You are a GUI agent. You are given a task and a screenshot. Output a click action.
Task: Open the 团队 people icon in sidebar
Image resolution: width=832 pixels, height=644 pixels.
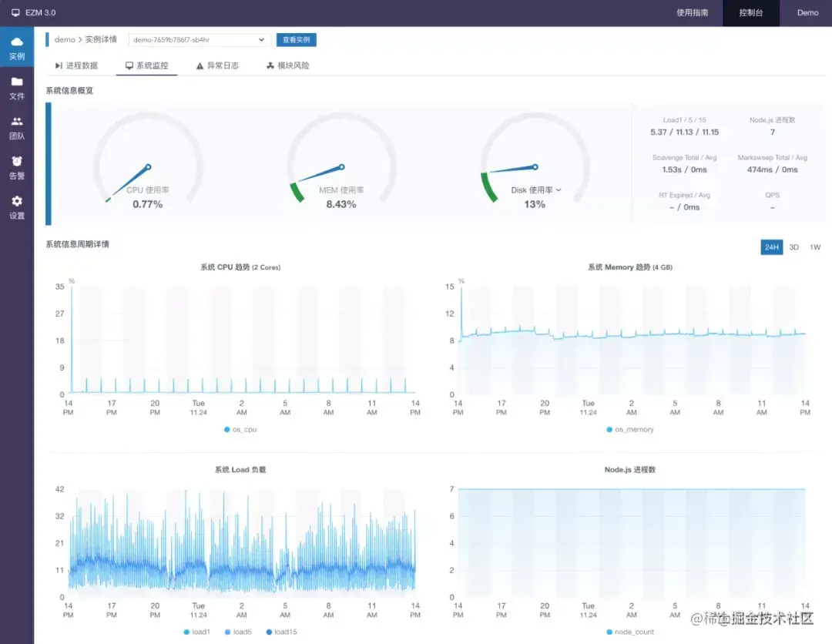click(17, 122)
